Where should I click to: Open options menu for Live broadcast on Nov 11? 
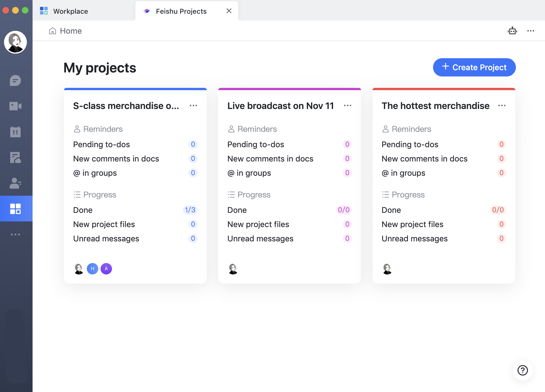pos(348,106)
